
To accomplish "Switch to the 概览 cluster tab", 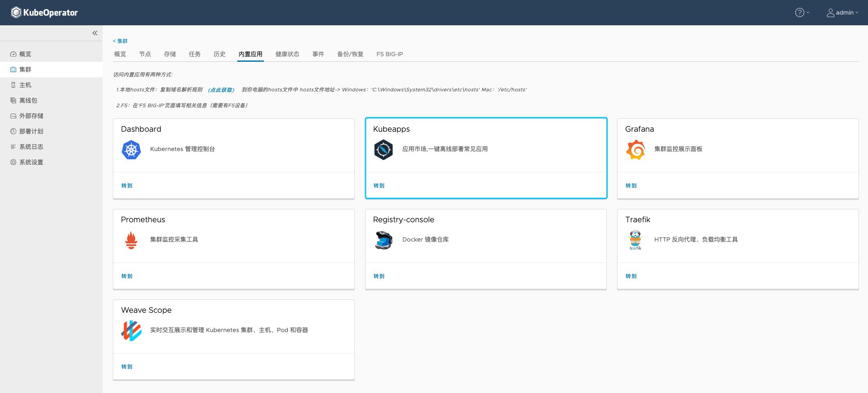I will [120, 54].
